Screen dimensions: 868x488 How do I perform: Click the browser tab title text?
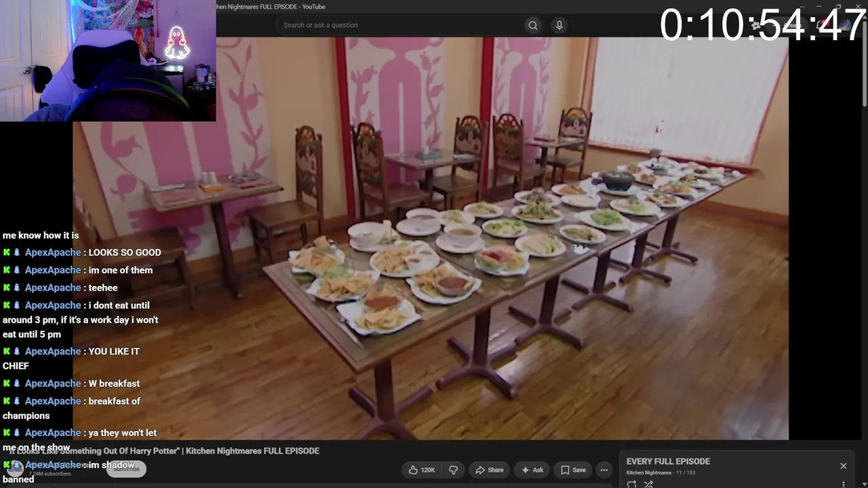(x=271, y=7)
